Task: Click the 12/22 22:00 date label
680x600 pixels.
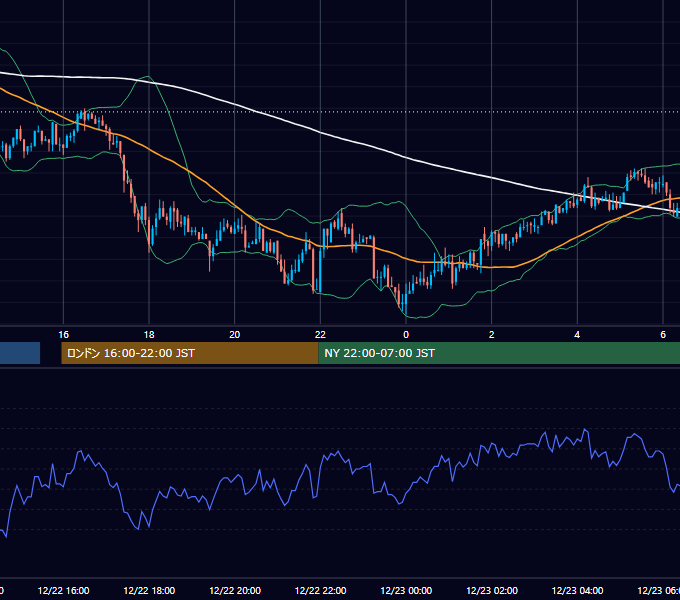Action: pos(320,590)
